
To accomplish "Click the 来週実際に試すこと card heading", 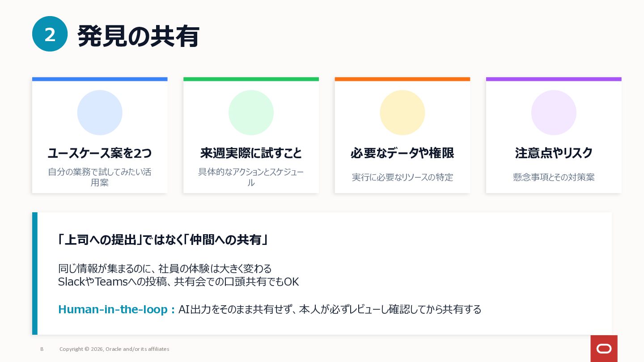I will tap(251, 153).
